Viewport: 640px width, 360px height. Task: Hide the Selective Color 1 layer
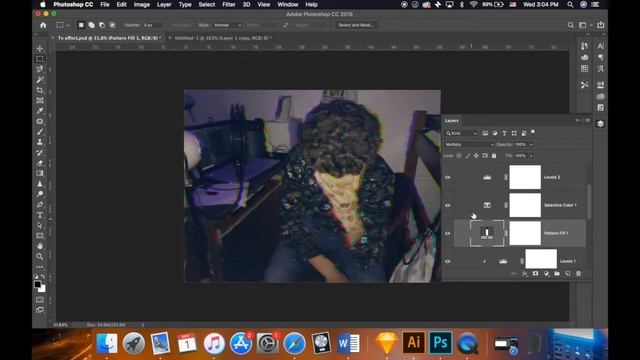coord(448,205)
